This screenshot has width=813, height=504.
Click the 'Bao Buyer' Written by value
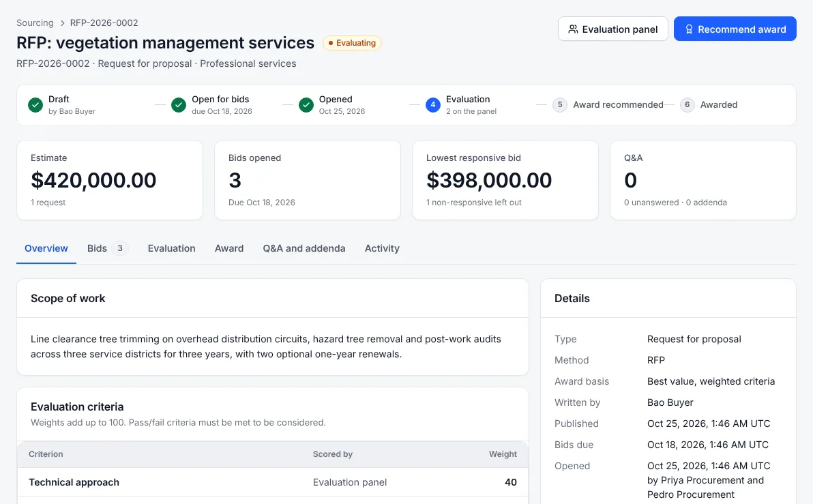(x=670, y=403)
